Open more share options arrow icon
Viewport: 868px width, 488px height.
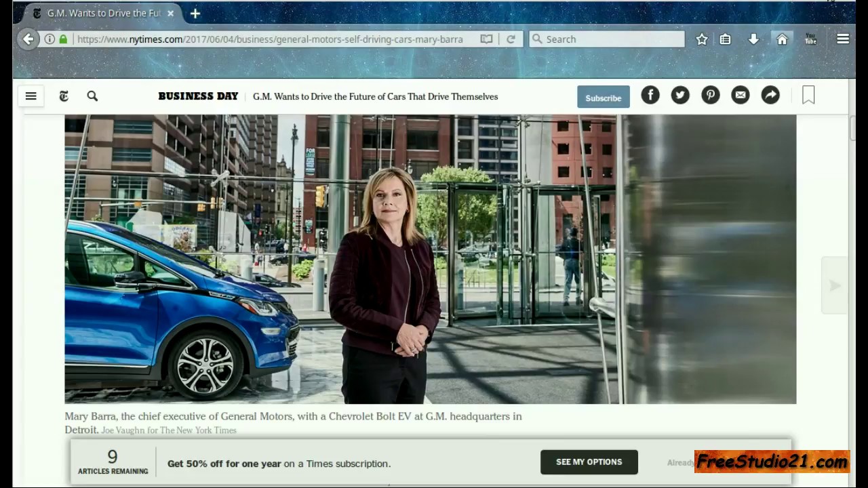pos(770,96)
